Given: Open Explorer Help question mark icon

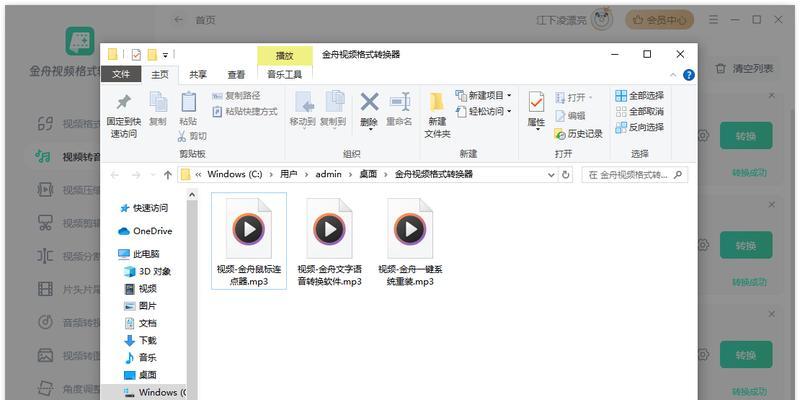Looking at the screenshot, I should 689,75.
